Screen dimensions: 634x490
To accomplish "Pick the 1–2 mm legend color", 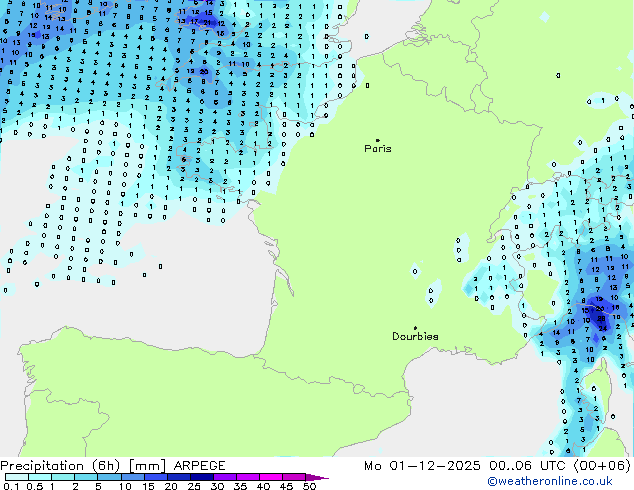I will click(63, 477).
